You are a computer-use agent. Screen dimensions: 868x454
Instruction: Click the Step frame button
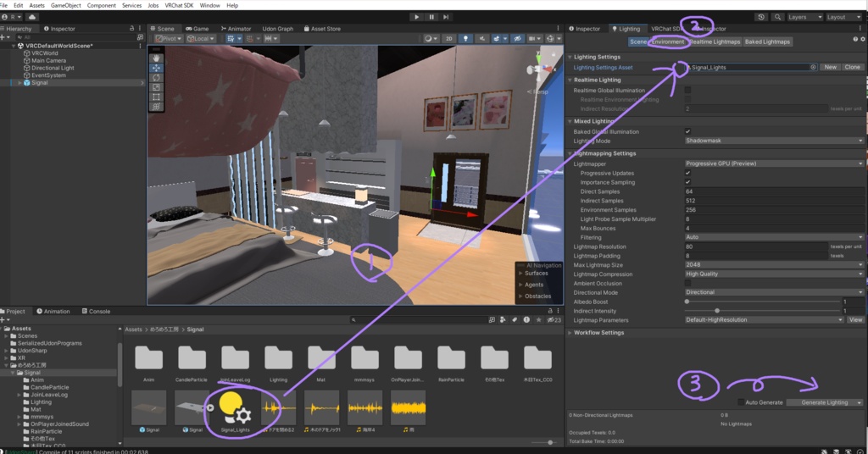[446, 17]
